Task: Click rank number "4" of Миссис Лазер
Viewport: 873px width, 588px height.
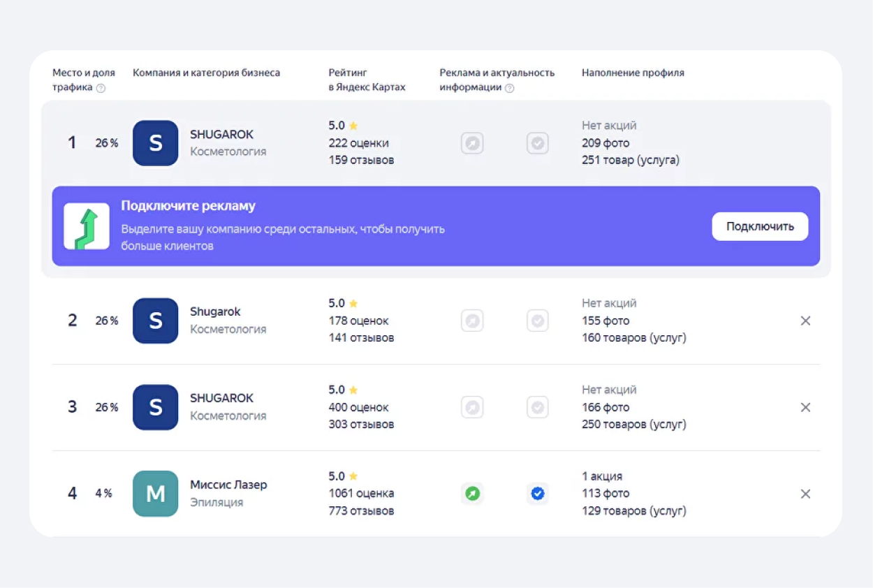Action: (72, 494)
